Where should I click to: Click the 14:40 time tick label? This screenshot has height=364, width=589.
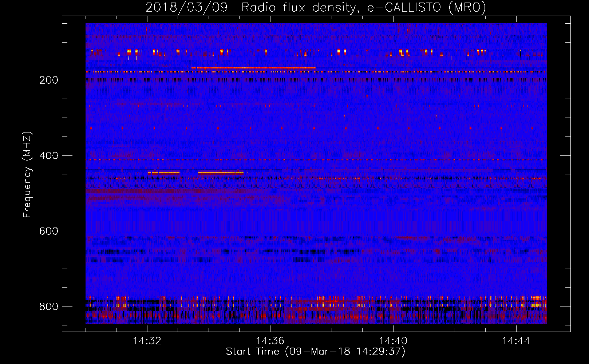tap(393, 341)
